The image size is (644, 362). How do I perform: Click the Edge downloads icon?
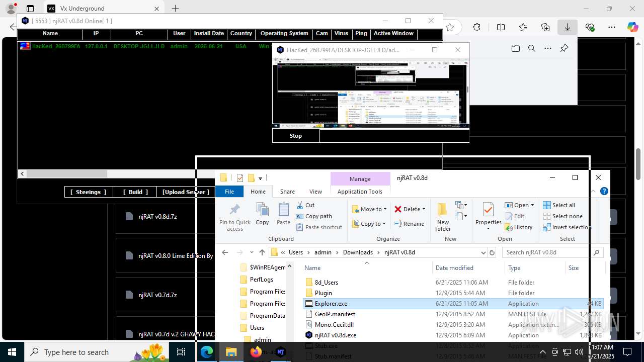pyautogui.click(x=567, y=27)
